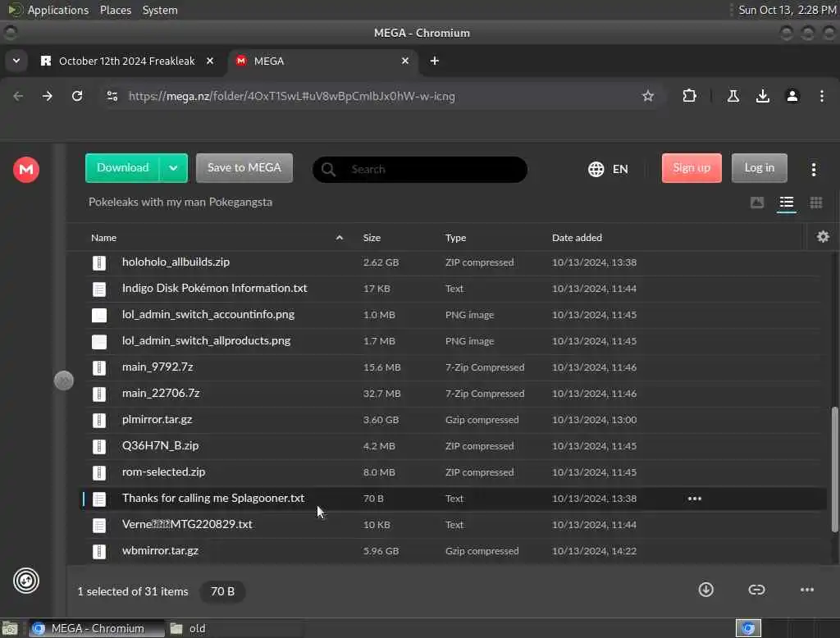Select the grid view icon
Image resolution: width=840 pixels, height=638 pixels.
(816, 203)
